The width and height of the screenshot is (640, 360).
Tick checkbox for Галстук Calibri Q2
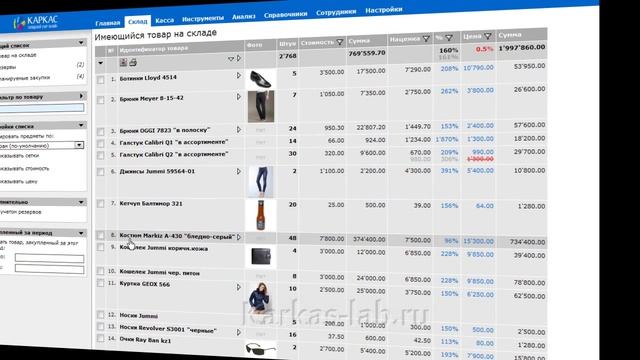(100, 156)
